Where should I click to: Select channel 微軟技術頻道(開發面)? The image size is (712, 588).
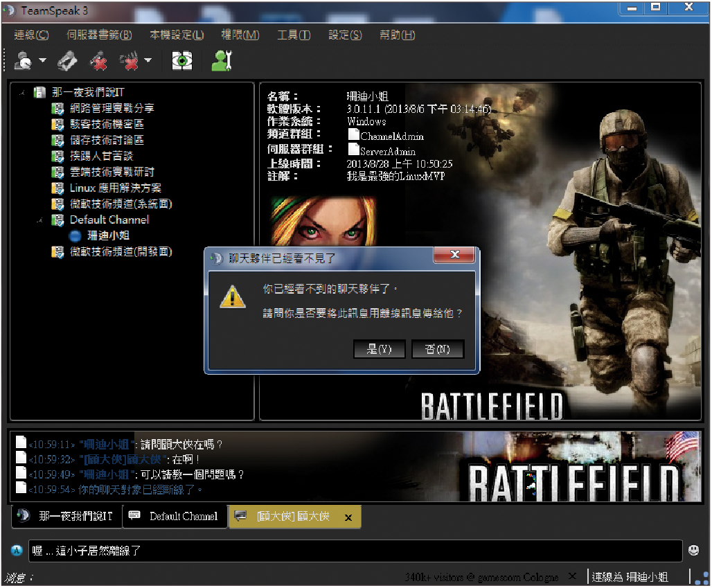pyautogui.click(x=121, y=251)
